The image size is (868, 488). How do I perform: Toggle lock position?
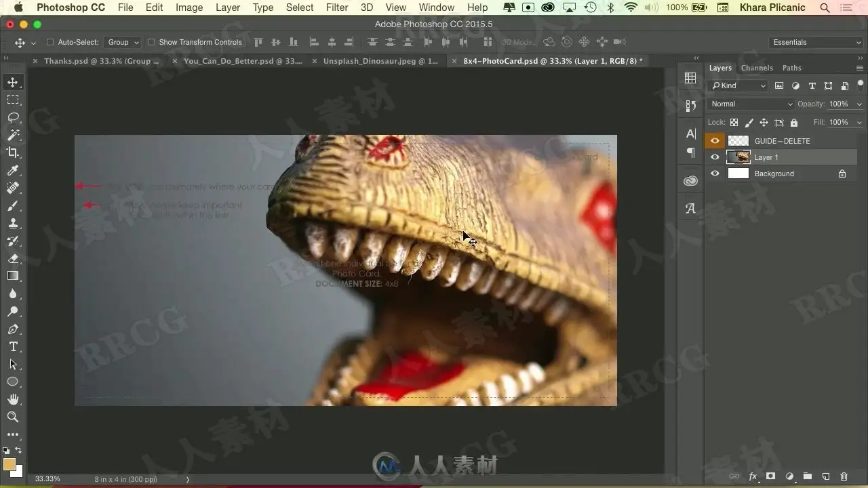[764, 123]
